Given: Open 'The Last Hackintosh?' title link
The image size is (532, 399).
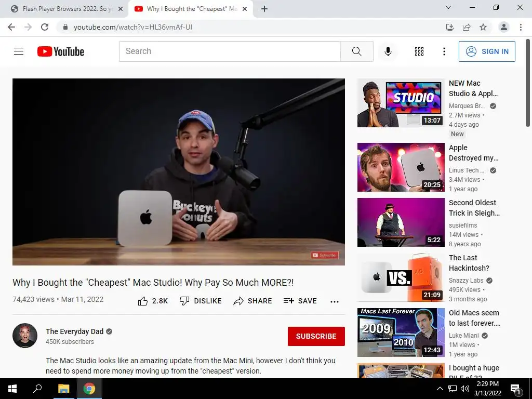Looking at the screenshot, I should [469, 263].
